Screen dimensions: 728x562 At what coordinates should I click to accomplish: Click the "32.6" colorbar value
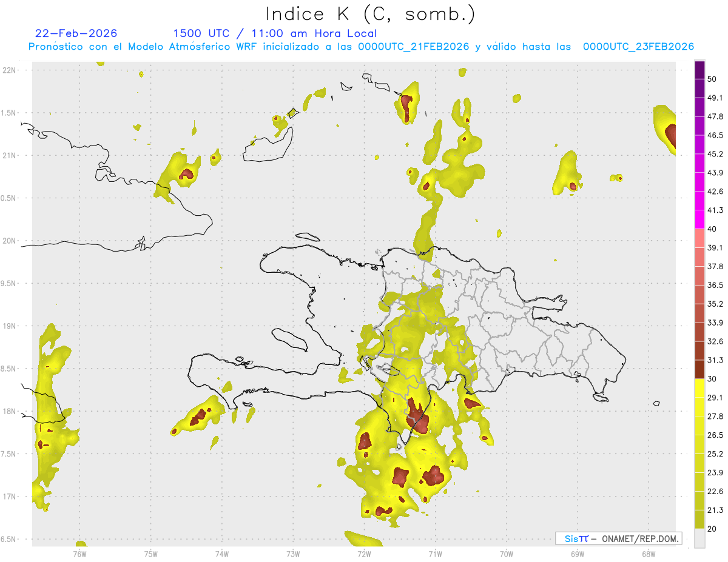[715, 341]
